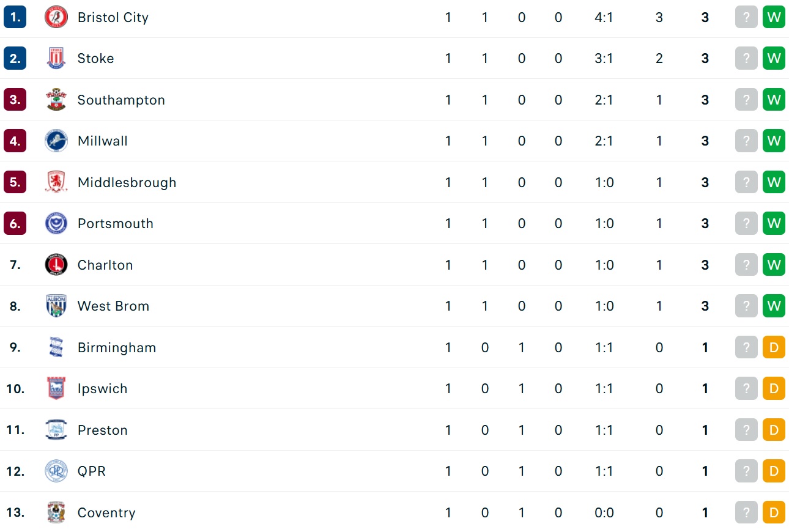
Task: Open the Preston team name link
Action: 103,430
